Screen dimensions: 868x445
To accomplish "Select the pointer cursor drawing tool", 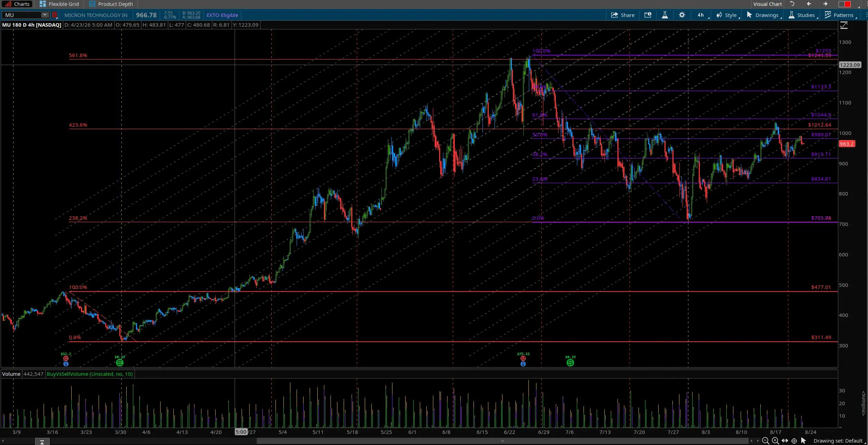I will coord(804,441).
